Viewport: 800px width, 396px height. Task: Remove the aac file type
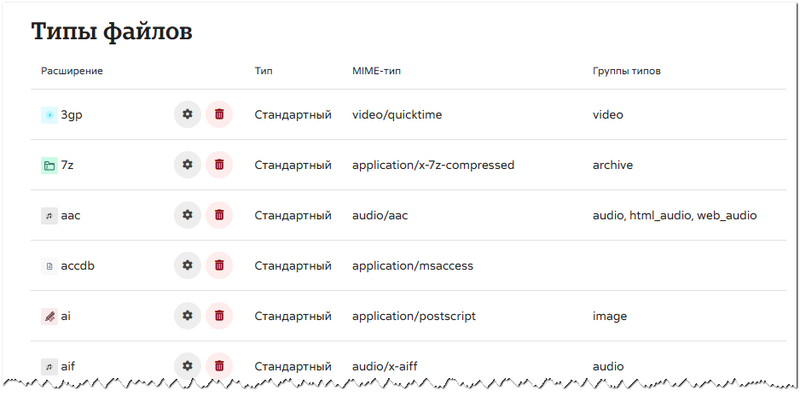tap(219, 215)
